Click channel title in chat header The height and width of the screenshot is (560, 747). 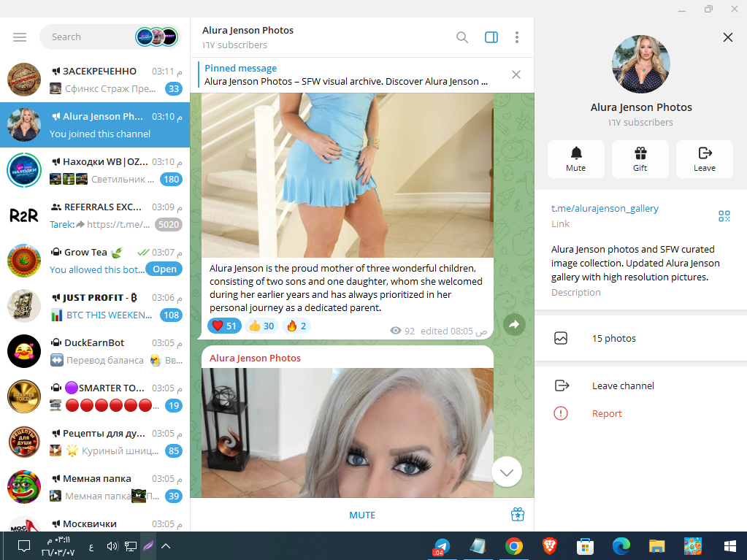[x=248, y=30]
